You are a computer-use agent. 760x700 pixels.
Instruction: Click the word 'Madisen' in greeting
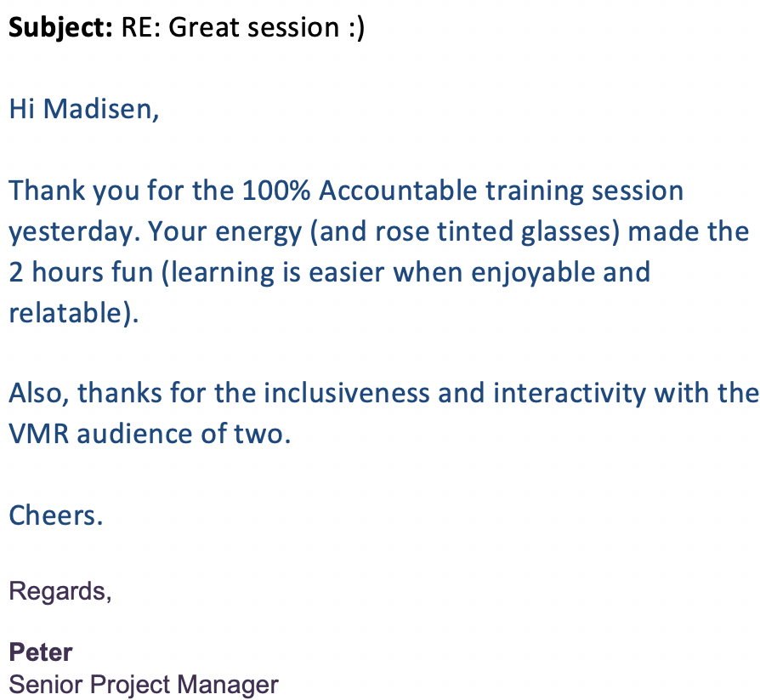[99, 109]
